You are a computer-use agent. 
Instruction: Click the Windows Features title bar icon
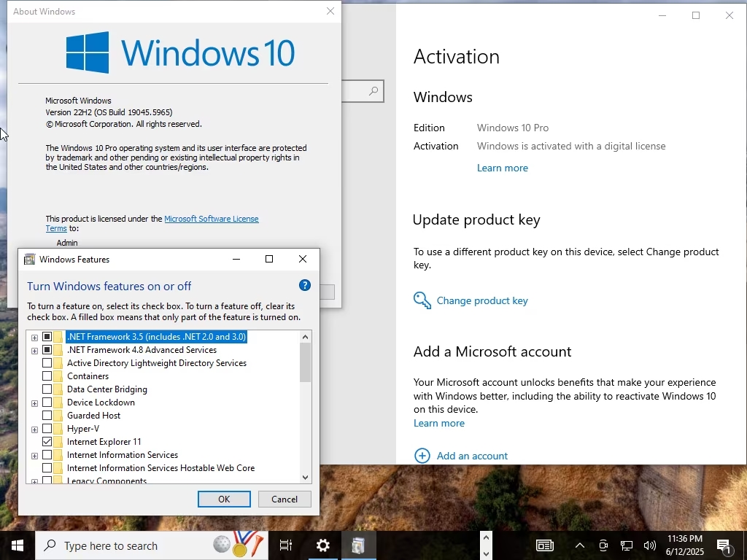29,259
